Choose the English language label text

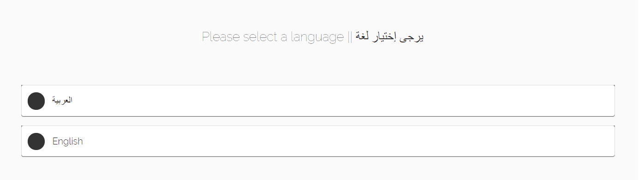68,141
